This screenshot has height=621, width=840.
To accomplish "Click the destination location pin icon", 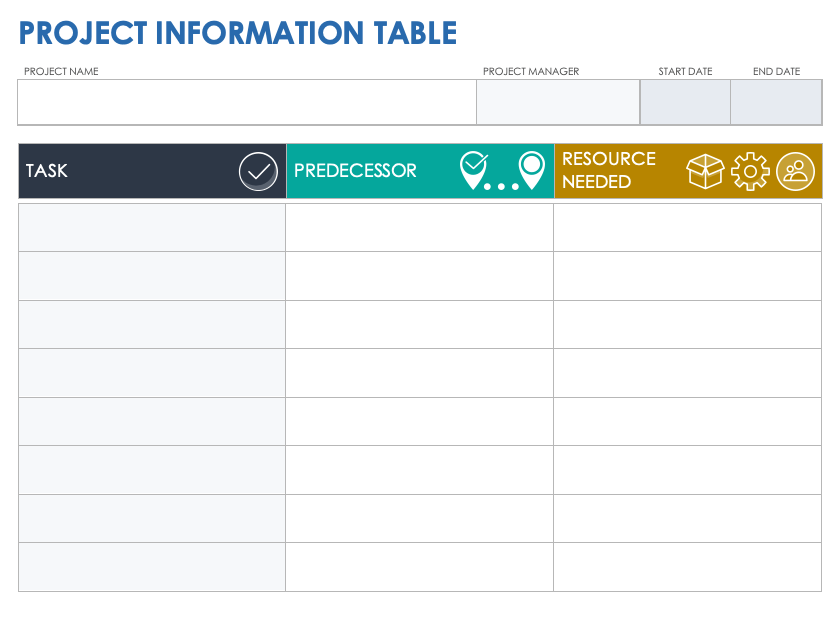I will (532, 168).
